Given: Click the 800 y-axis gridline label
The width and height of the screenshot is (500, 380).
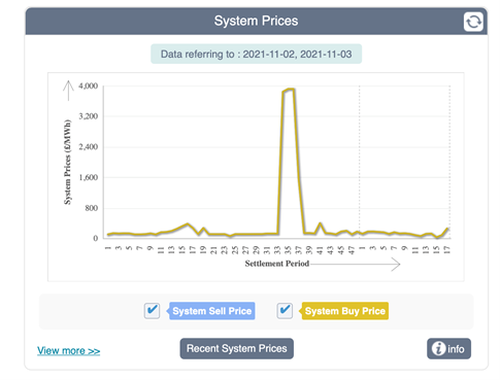Looking at the screenshot, I should click(x=91, y=208).
